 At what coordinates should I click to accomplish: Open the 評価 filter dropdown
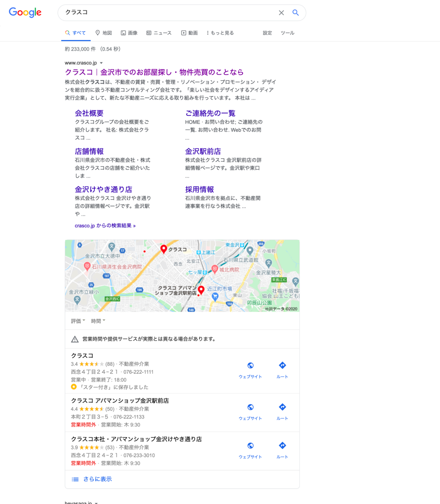[78, 321]
